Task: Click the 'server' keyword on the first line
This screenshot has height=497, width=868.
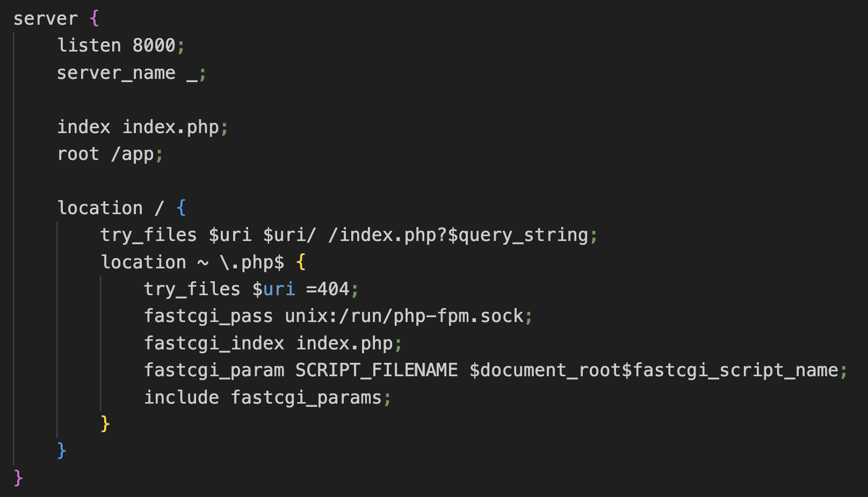Action: click(46, 19)
